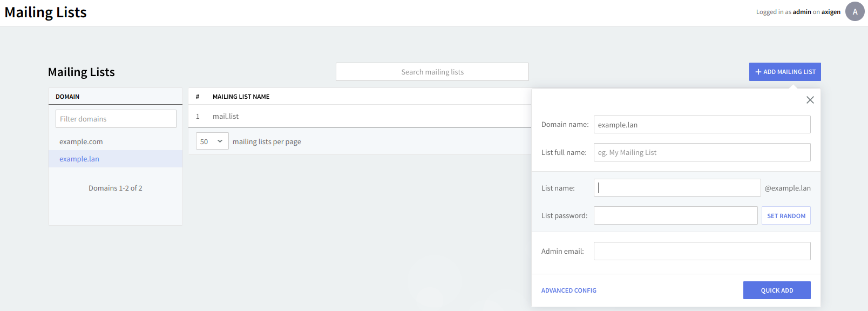Click the # column header
The image size is (868, 311).
(x=198, y=97)
